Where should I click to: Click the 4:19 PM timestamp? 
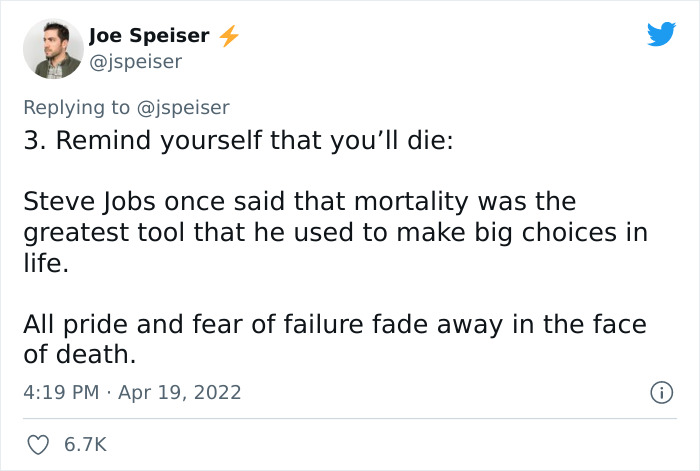[61, 392]
